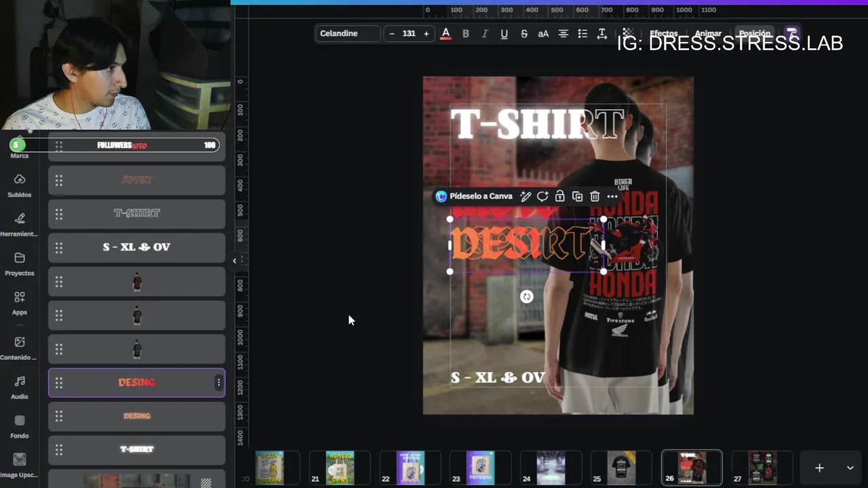Click the rotate handle below the selected text
This screenshot has width=868, height=488.
(x=526, y=296)
